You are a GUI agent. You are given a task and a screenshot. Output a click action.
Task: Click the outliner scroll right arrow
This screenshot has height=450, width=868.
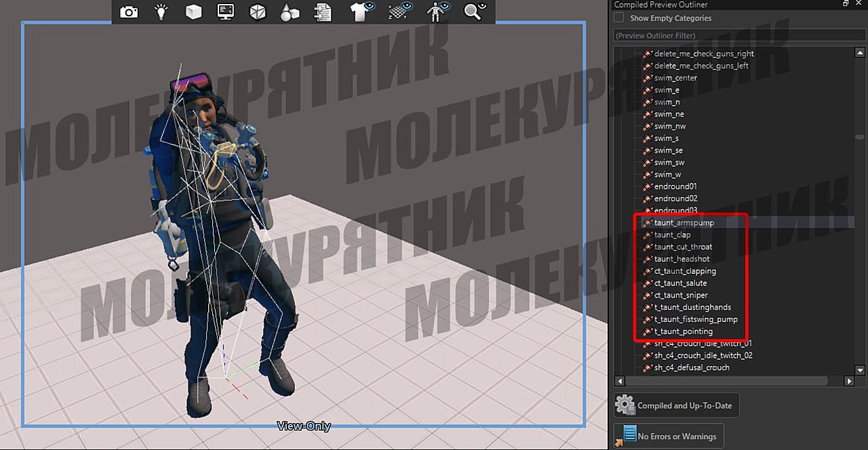click(x=849, y=382)
